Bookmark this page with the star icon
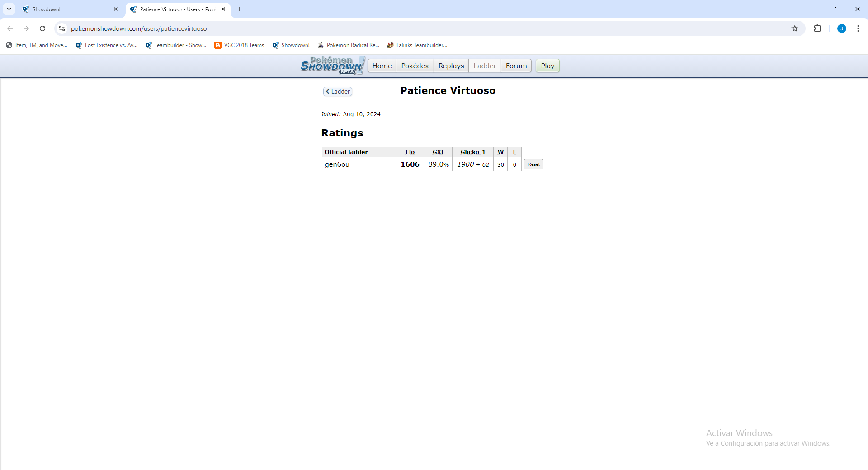This screenshot has height=470, width=868. pyautogui.click(x=795, y=28)
